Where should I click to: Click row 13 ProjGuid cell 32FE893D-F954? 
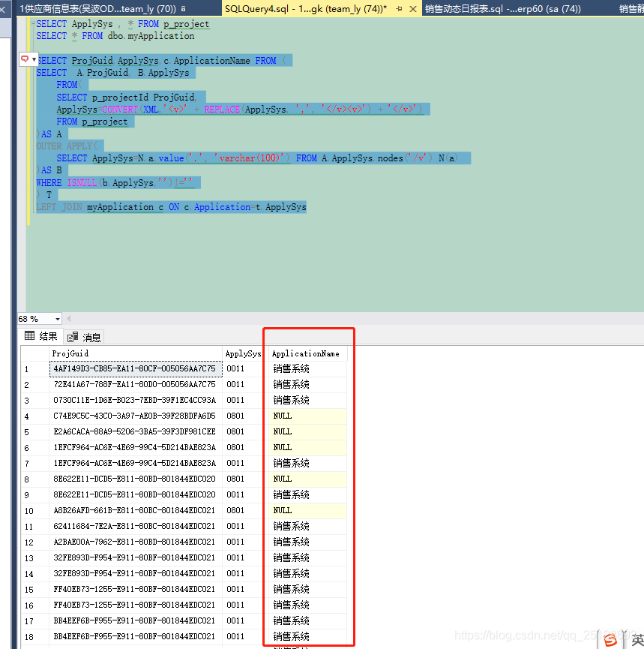coord(135,557)
